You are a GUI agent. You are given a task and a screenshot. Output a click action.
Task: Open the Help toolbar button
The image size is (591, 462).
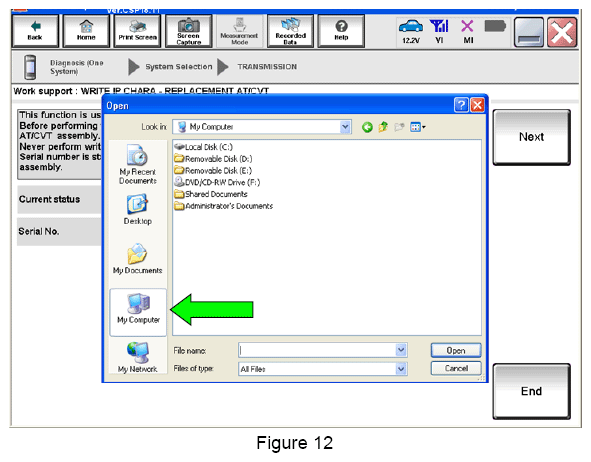341,31
